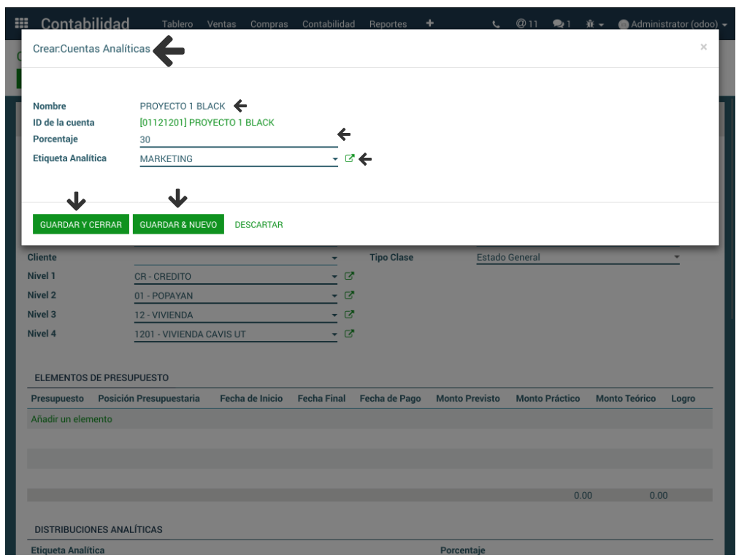
Task: Click the plus icon after Reportes
Action: (429, 23)
